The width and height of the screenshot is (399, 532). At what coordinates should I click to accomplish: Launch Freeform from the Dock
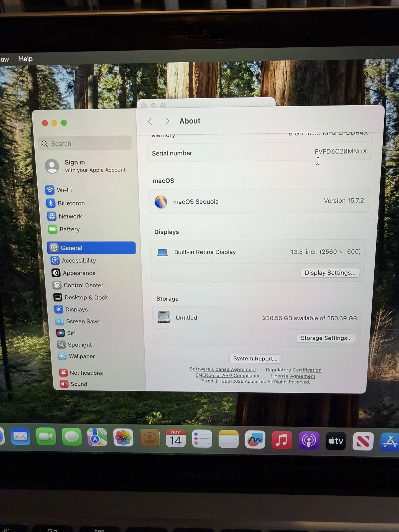255,439
